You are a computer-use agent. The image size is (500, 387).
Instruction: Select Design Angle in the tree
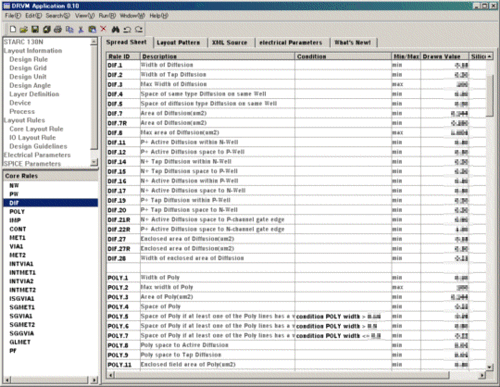coord(30,85)
